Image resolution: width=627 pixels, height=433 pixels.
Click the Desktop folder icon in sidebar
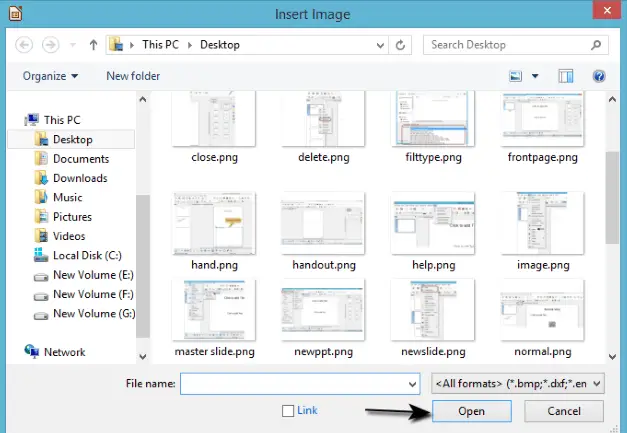point(41,139)
